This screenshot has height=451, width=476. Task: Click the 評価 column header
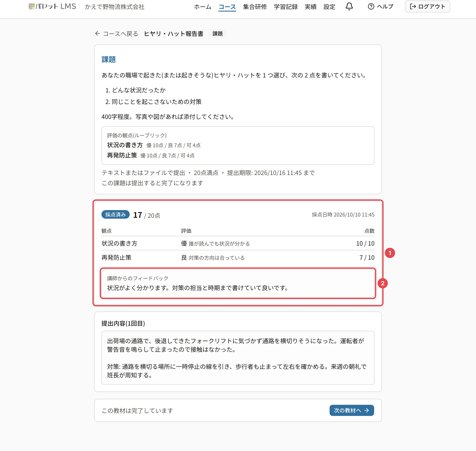pyautogui.click(x=186, y=231)
